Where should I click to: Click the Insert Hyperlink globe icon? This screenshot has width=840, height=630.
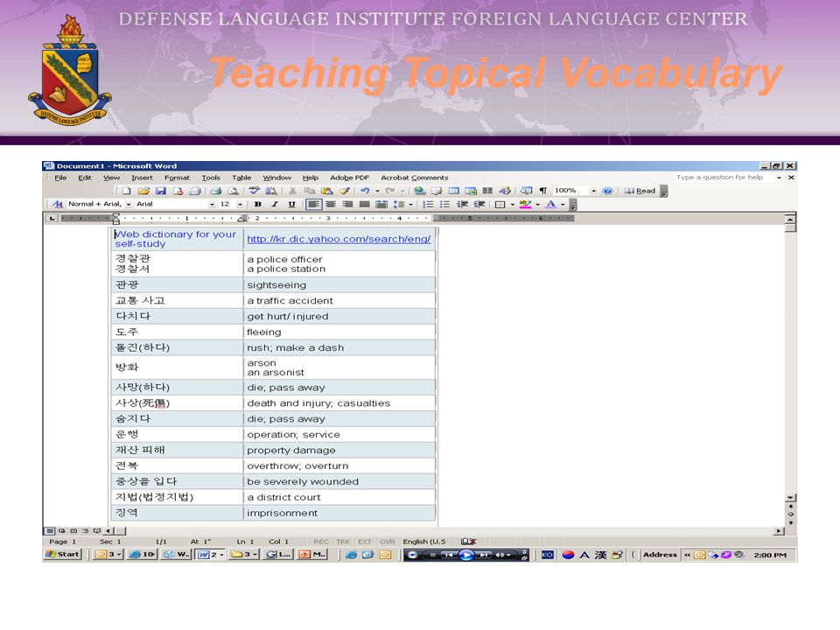point(419,191)
